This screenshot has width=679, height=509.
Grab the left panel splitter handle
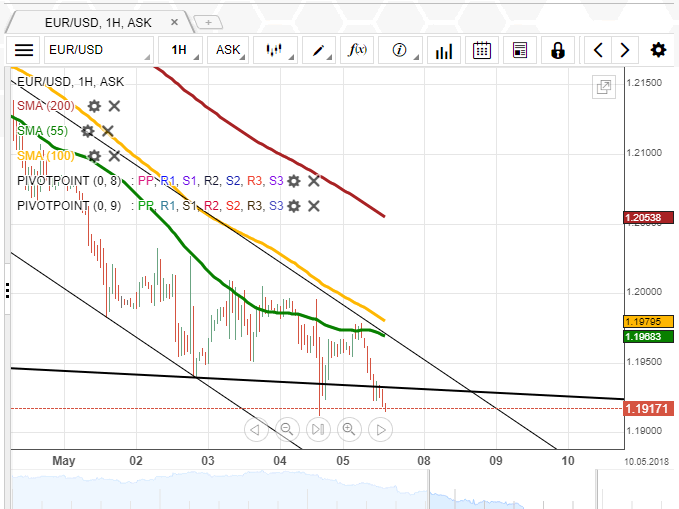pyautogui.click(x=7, y=290)
